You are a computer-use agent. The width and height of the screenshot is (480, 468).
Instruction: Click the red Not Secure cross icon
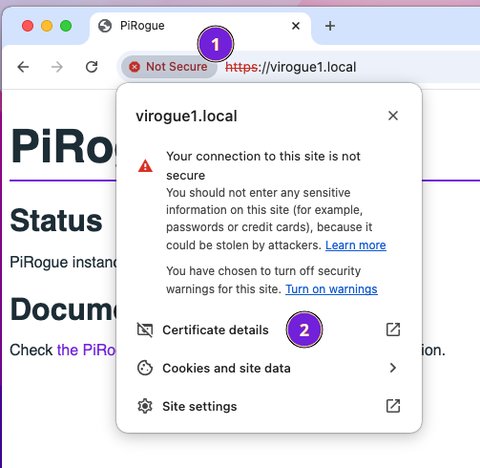135,67
